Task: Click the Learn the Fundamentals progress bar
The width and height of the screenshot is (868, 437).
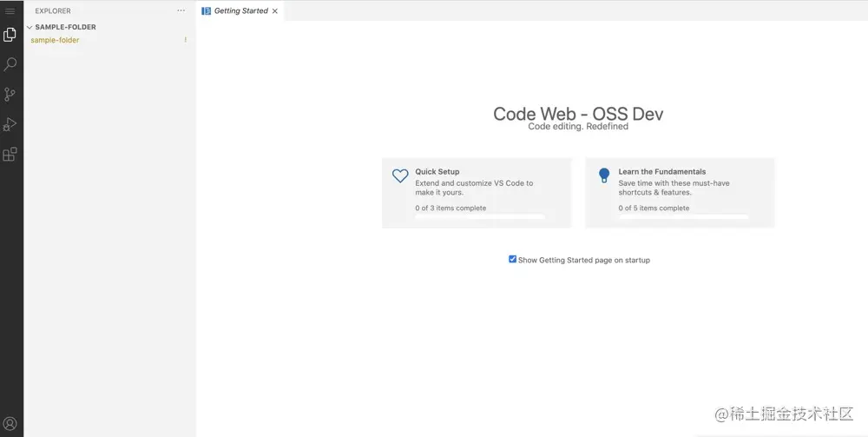Action: click(x=684, y=216)
